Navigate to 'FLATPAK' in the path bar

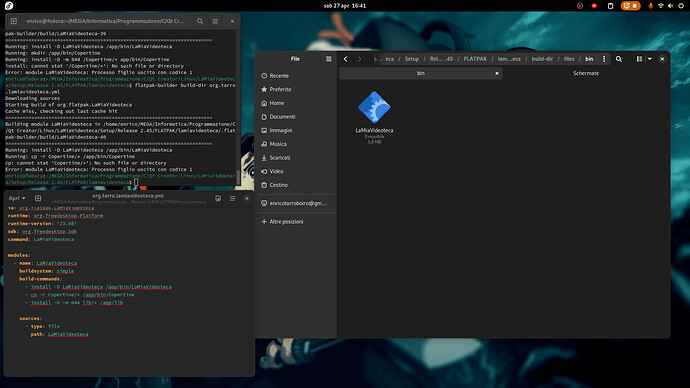(475, 59)
